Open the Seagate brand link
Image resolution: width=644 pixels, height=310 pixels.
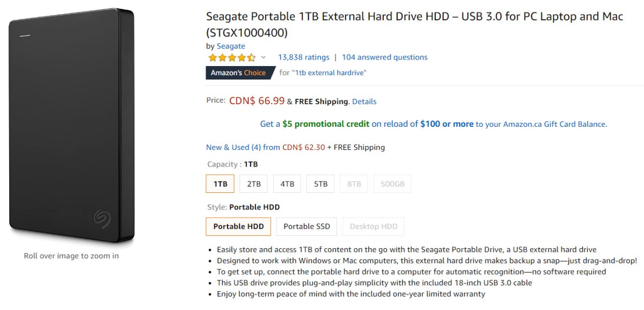click(231, 46)
